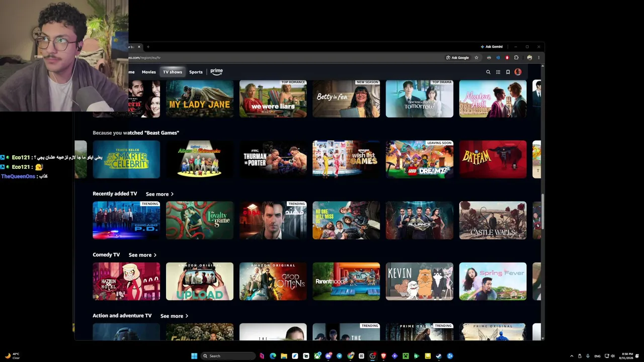Launch Minecraft from the taskbar

(406, 356)
